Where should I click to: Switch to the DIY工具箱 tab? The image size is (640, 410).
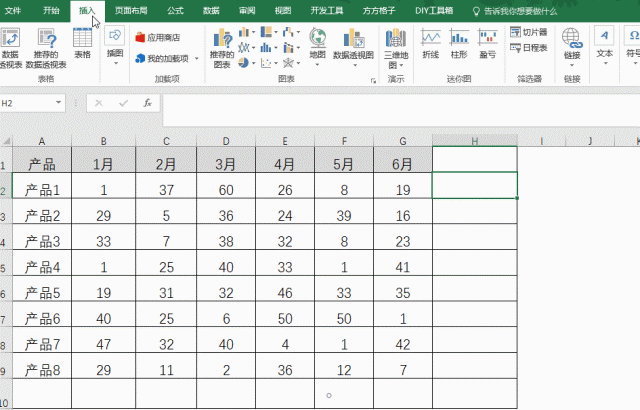[434, 11]
